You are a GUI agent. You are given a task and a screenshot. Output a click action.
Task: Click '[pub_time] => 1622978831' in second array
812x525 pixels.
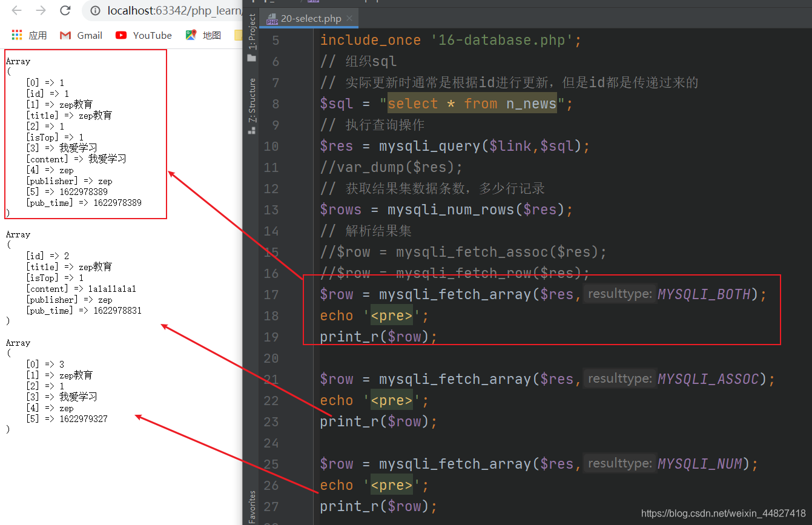pyautogui.click(x=84, y=311)
